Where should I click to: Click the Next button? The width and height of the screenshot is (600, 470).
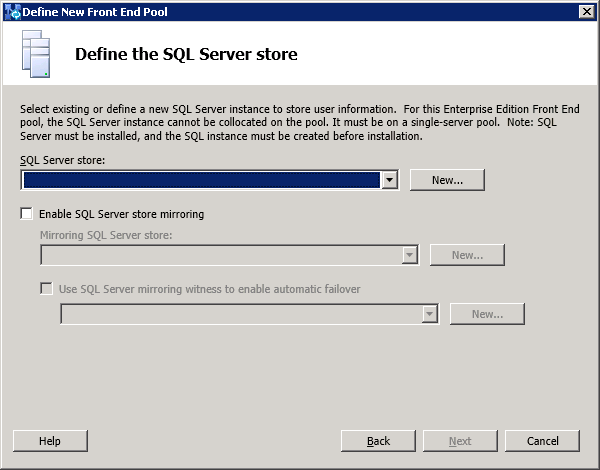point(460,441)
